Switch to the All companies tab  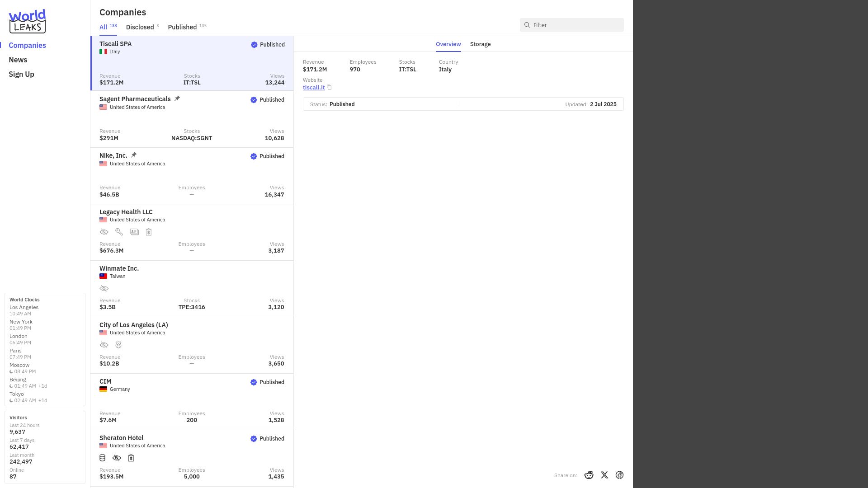pyautogui.click(x=108, y=27)
